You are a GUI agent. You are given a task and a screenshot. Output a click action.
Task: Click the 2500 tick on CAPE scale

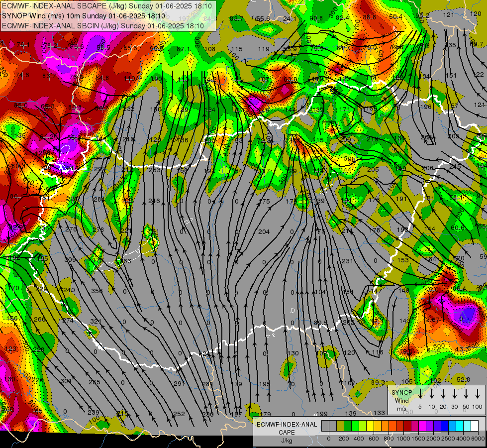click(x=448, y=439)
